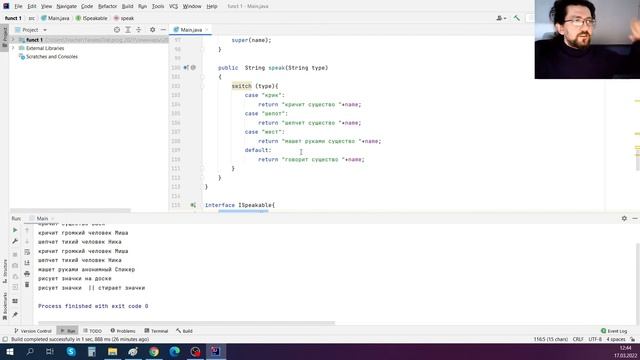
Task: Close the Main.java editor tab
Action: point(207,30)
